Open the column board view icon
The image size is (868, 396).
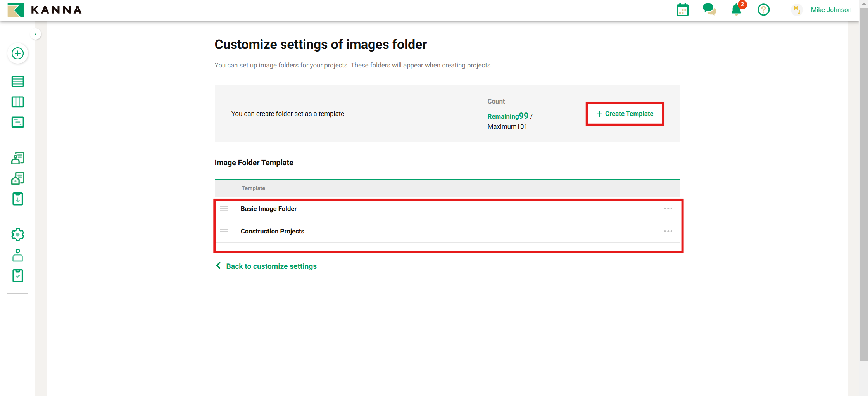(17, 102)
